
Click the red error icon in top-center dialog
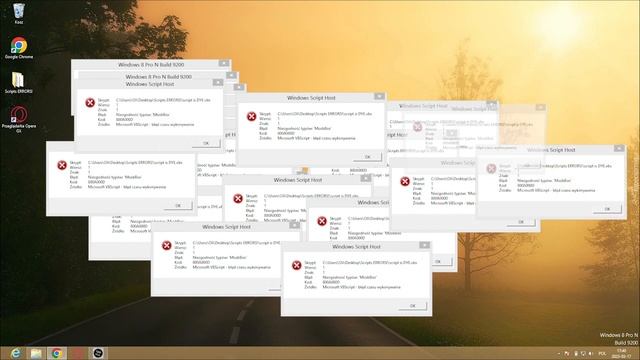(x=251, y=116)
